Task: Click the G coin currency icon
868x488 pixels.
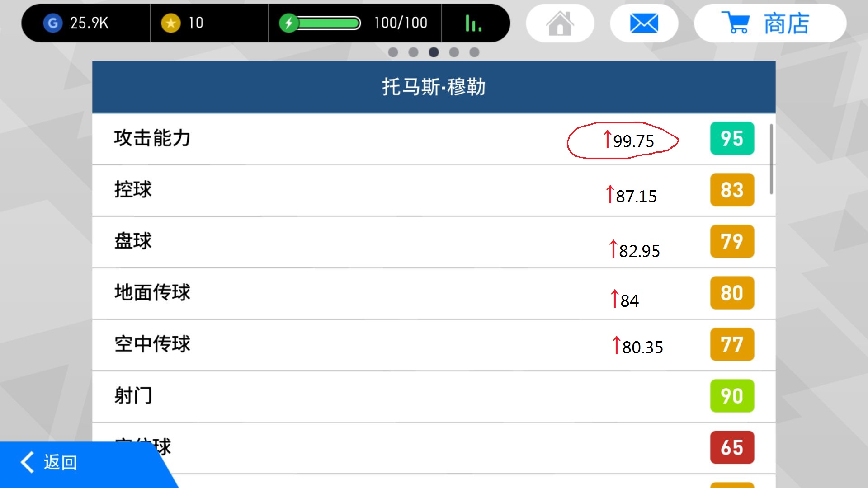Action: click(53, 23)
